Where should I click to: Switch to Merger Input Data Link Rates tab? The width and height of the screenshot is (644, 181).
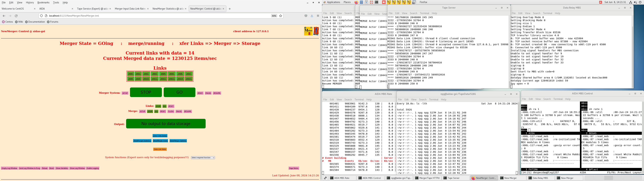click(x=130, y=9)
